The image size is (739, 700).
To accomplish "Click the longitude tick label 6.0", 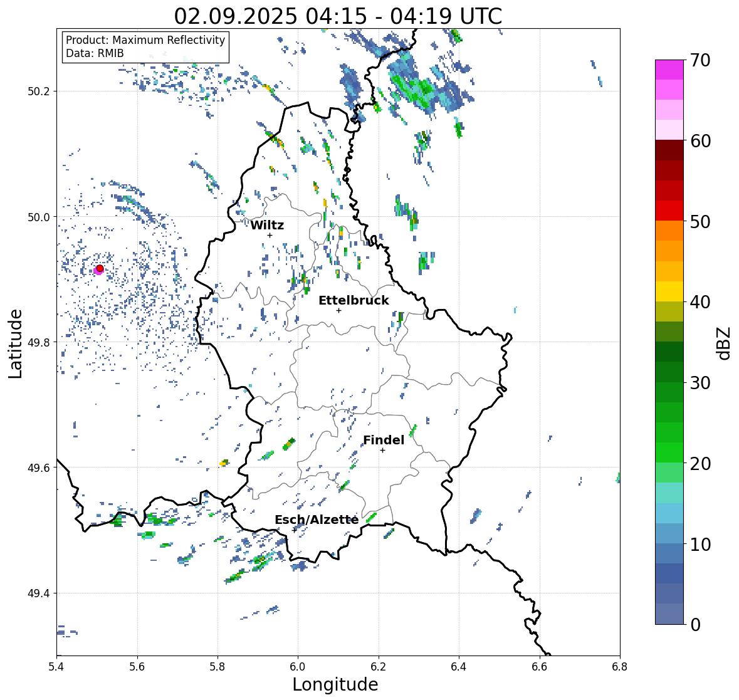I will [298, 666].
